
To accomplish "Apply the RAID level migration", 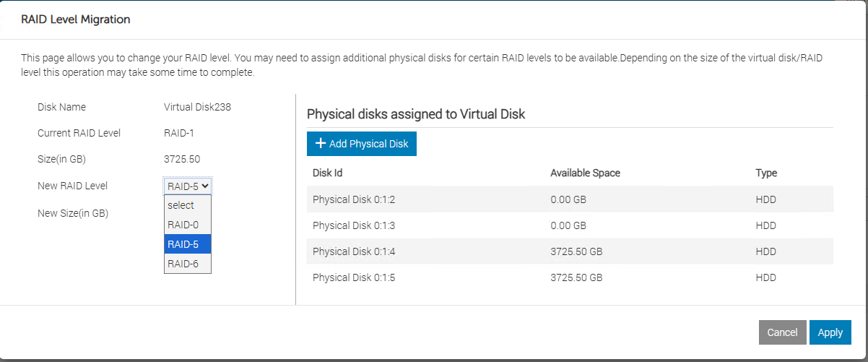I will (830, 332).
